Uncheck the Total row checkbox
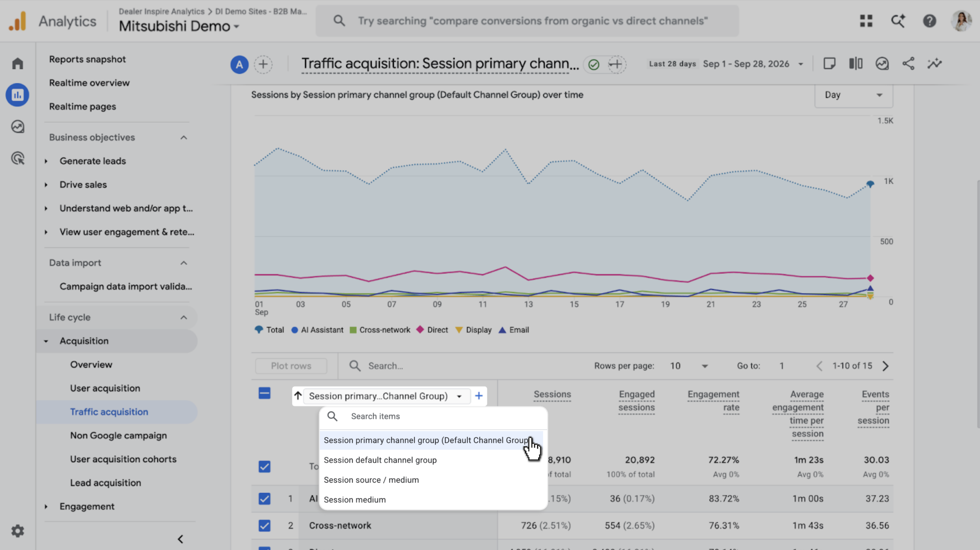Image resolution: width=980 pixels, height=550 pixels. point(264,467)
